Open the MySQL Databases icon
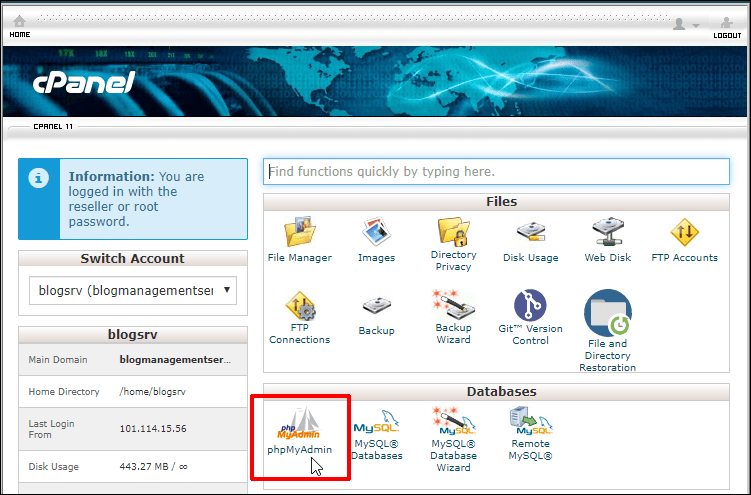The image size is (751, 495). [376, 422]
